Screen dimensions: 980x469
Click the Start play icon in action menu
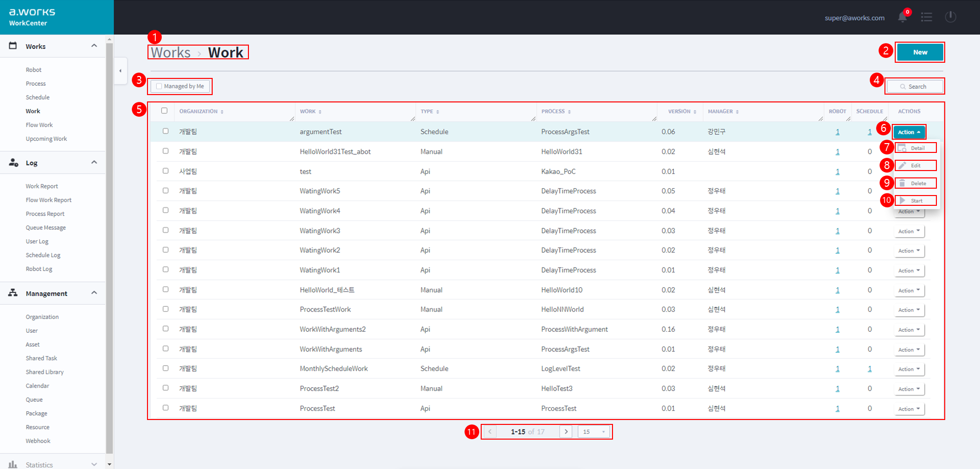903,200
